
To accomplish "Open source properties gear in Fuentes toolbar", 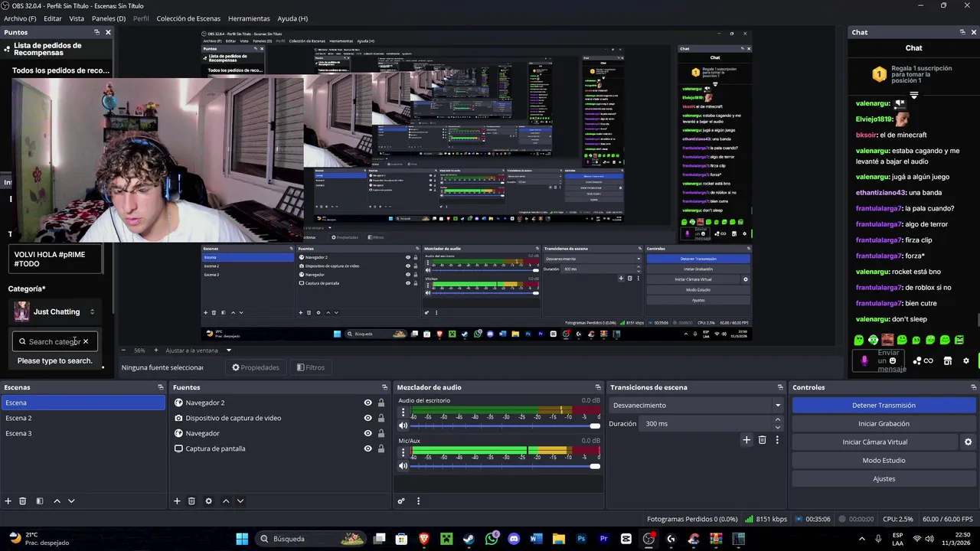I will point(208,501).
